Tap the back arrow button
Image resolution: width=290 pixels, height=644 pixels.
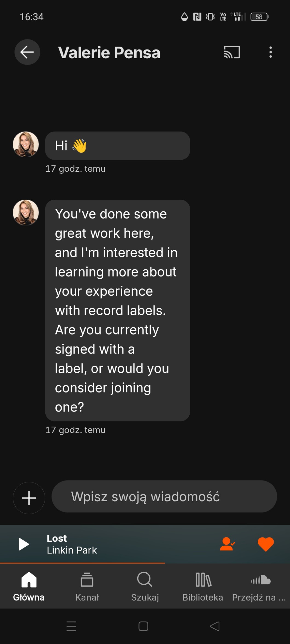[27, 52]
